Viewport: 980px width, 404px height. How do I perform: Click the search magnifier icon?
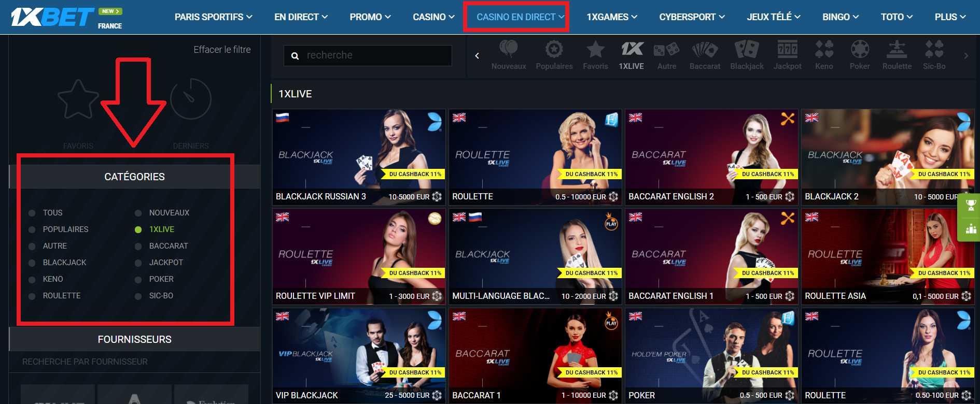[x=295, y=56]
